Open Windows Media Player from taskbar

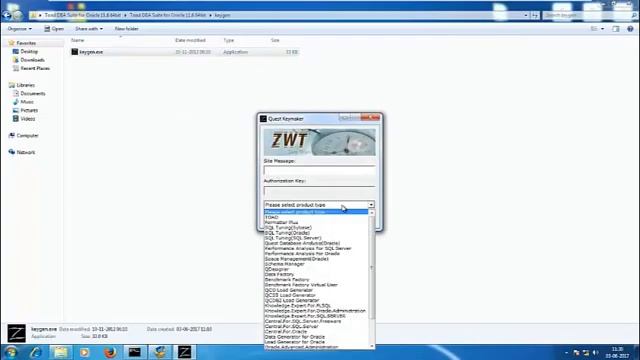(85, 352)
